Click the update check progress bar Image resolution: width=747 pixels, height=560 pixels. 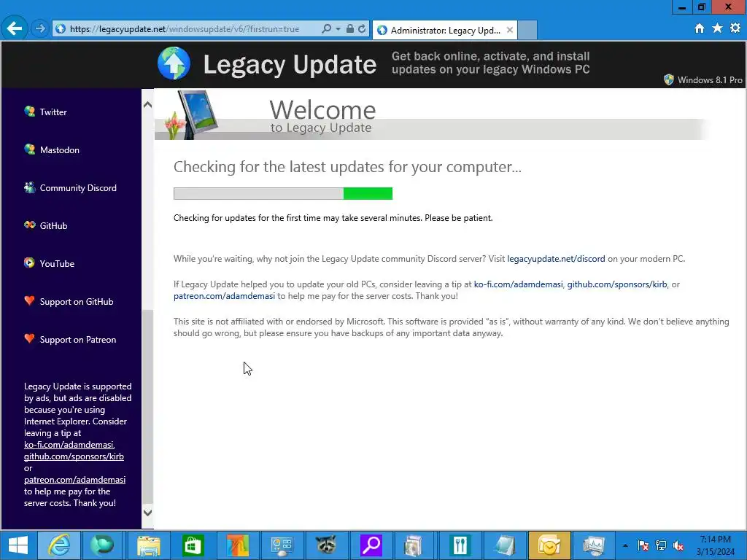click(x=283, y=193)
